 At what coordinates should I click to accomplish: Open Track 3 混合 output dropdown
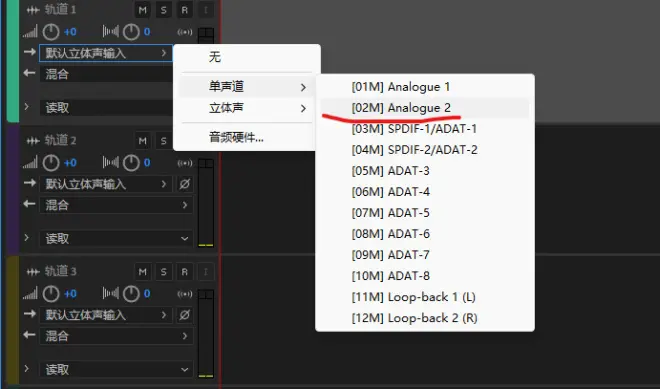pyautogui.click(x=116, y=336)
